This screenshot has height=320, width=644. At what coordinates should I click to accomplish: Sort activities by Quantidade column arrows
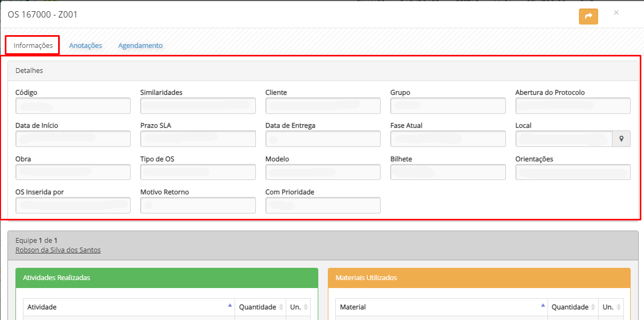tap(281, 307)
